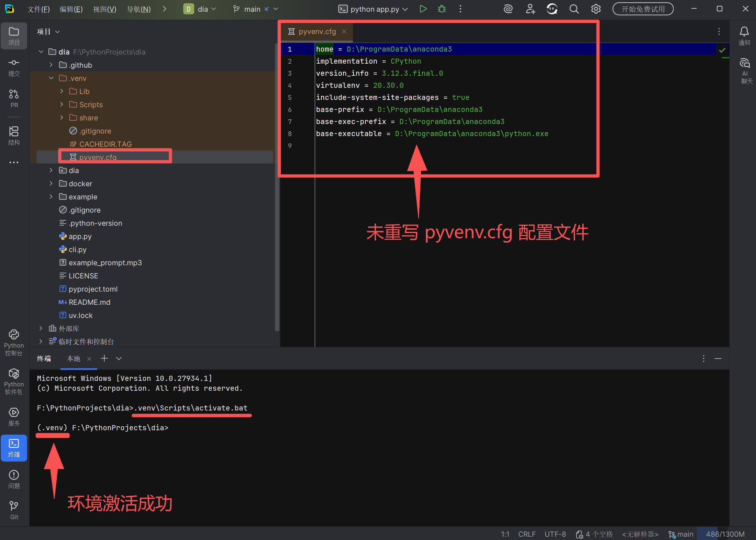
Task: Show more main menu items chevron
Action: click(165, 9)
